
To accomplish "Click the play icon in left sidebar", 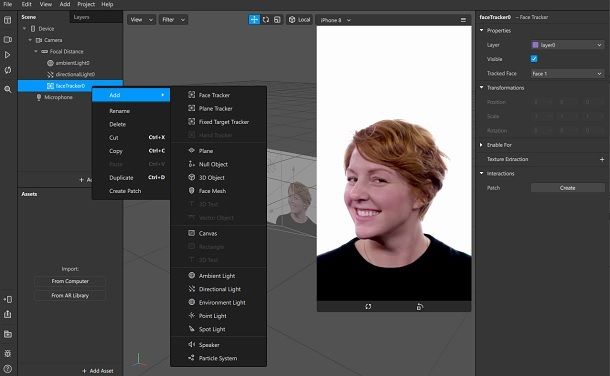I will click(7, 55).
